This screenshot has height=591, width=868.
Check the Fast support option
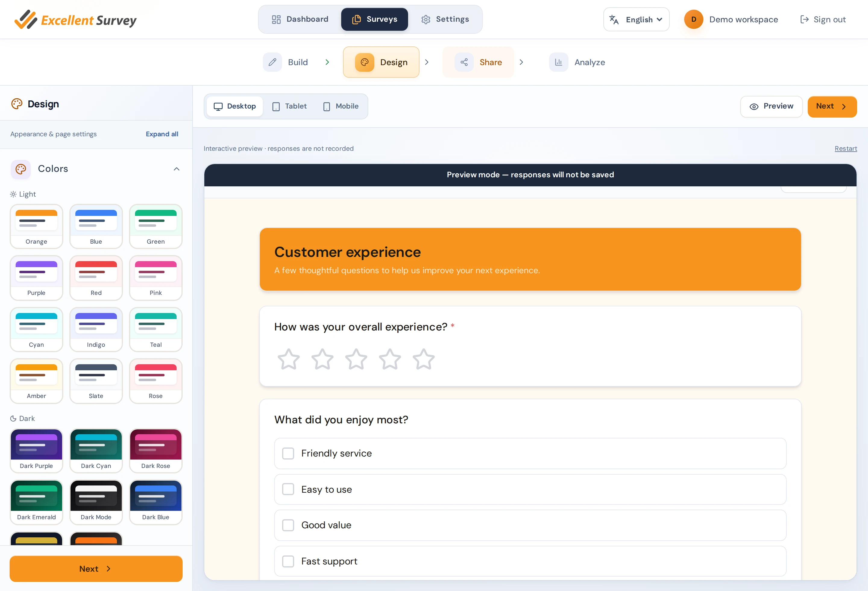click(288, 561)
